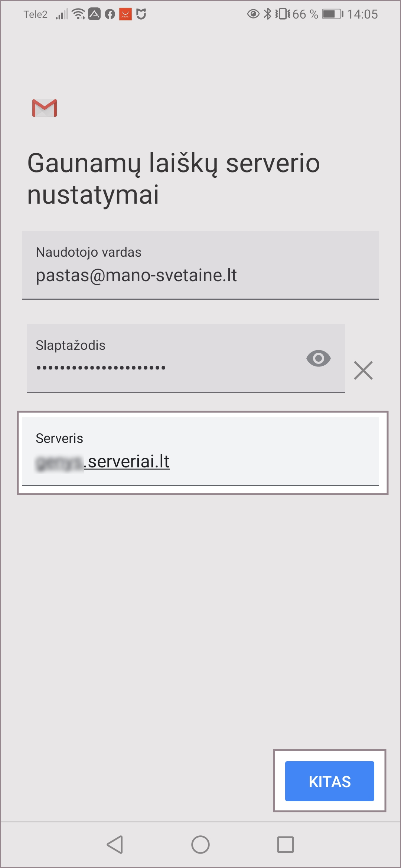401x868 pixels.
Task: Edit the Serveris server address field
Action: [x=200, y=452]
